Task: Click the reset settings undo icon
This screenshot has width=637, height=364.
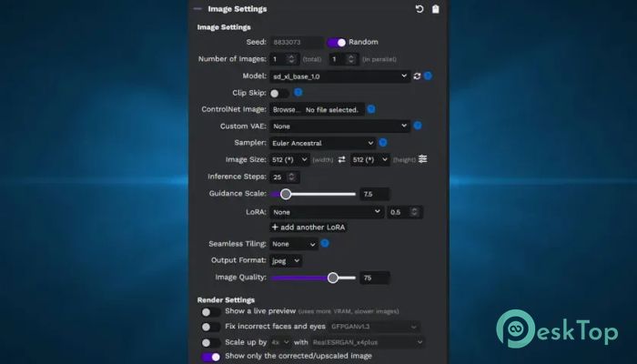Action: (x=420, y=9)
